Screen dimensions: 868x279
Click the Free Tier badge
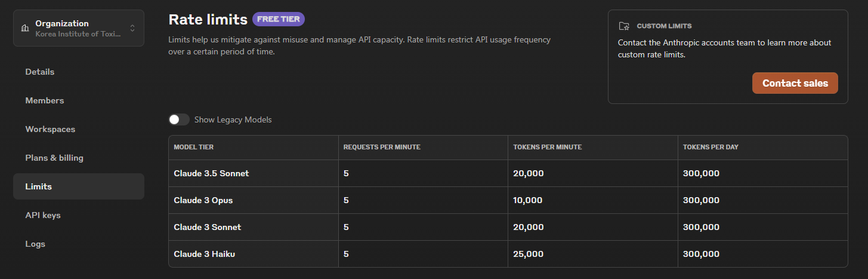pyautogui.click(x=278, y=19)
